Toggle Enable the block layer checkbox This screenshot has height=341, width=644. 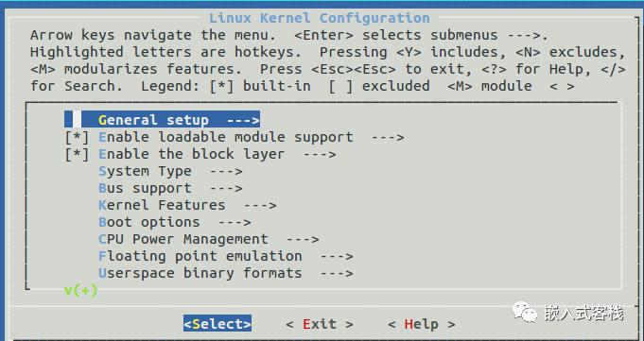point(78,154)
